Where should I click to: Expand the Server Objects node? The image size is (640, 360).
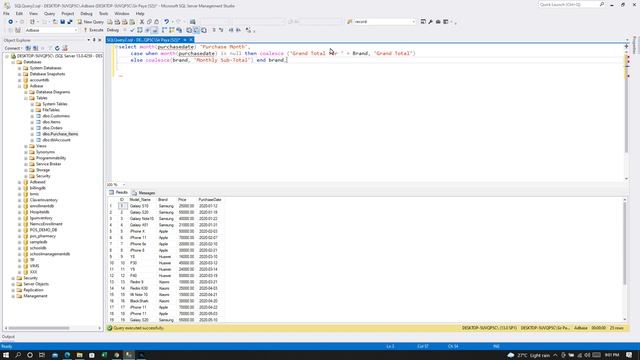[x=13, y=284]
